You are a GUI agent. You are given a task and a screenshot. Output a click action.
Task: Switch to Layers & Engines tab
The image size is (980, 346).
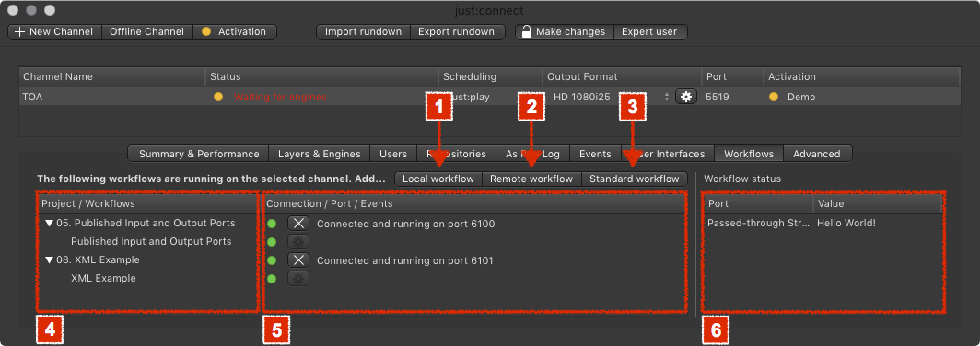(x=319, y=154)
